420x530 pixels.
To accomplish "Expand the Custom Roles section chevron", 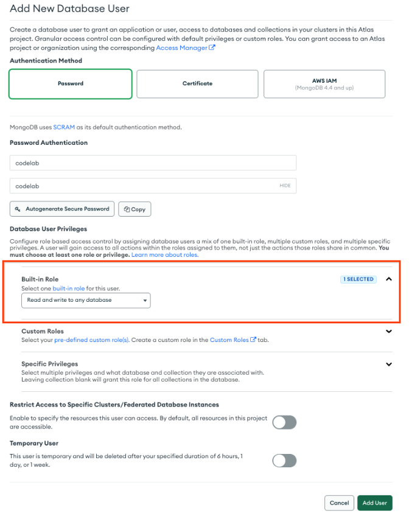I will [389, 332].
